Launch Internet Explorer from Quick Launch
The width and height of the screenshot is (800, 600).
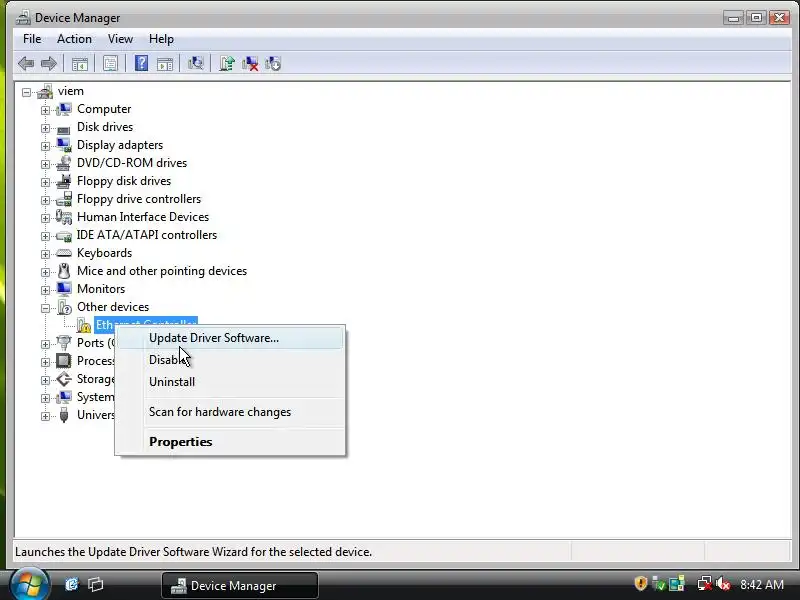click(71, 584)
